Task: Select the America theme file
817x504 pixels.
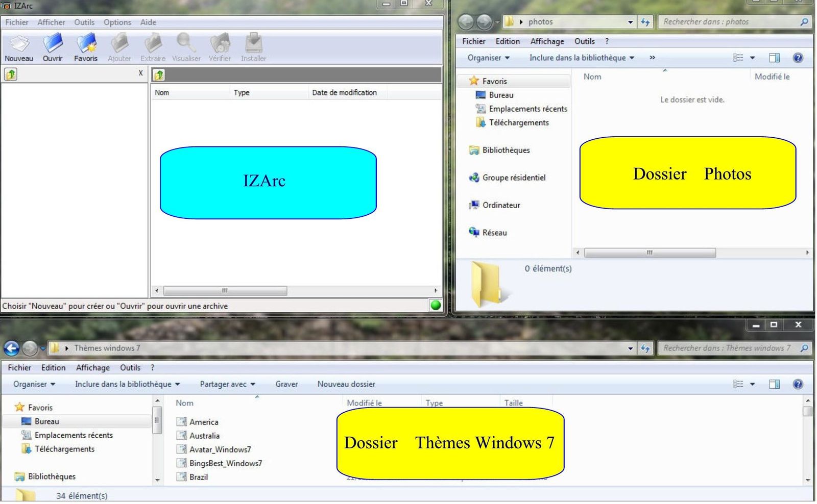Action: [198, 422]
